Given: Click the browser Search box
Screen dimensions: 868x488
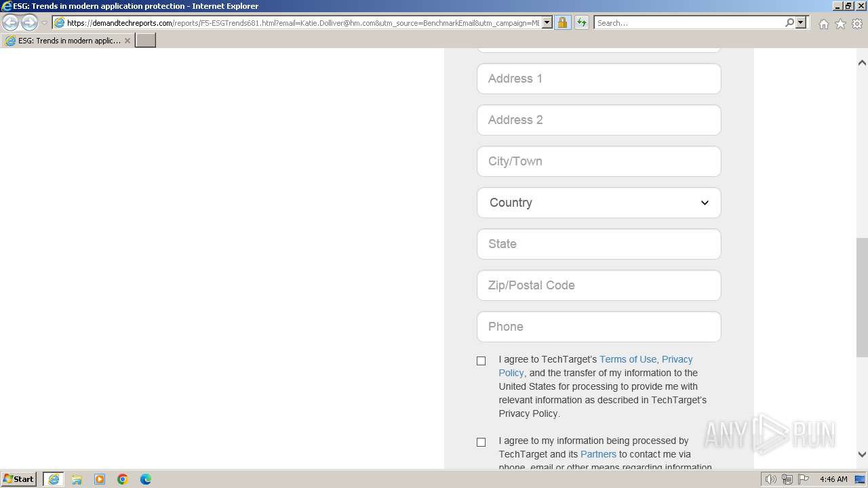Looking at the screenshot, I should [x=688, y=23].
